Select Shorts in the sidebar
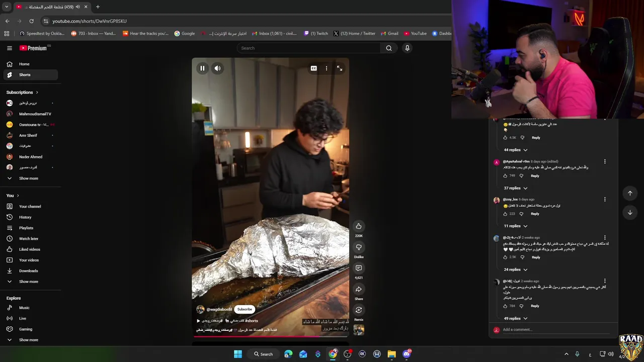 point(31,75)
